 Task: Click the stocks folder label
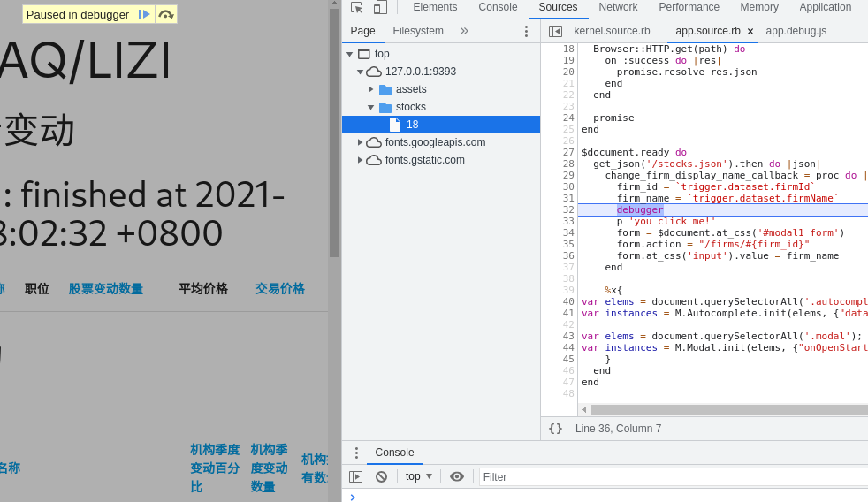pyautogui.click(x=411, y=107)
